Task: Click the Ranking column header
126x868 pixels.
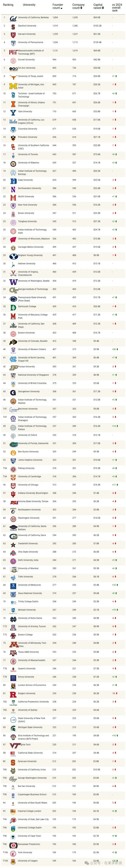Action: click(8, 5)
